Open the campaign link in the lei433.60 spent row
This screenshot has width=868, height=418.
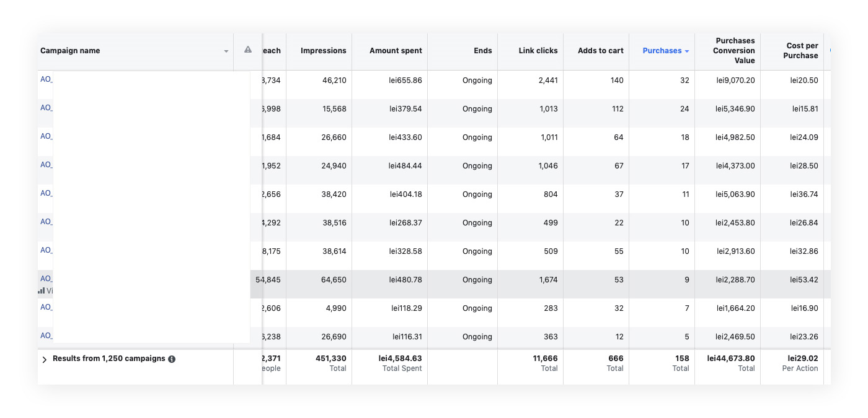click(x=46, y=136)
